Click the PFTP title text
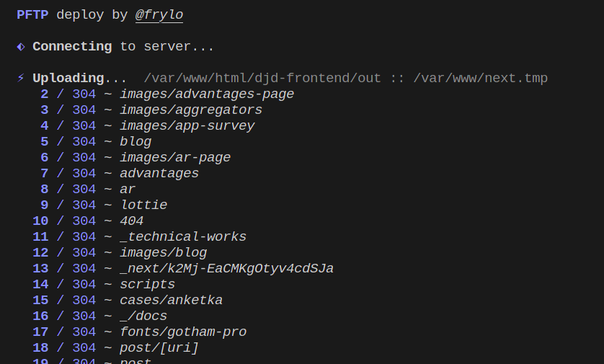Screen dimensions: 604x364 click(32, 15)
